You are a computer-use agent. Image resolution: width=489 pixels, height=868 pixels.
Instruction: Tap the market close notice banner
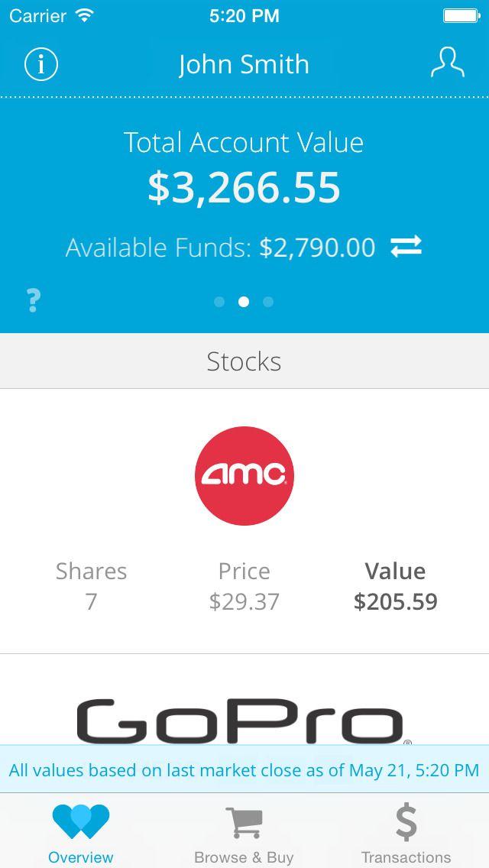[244, 769]
